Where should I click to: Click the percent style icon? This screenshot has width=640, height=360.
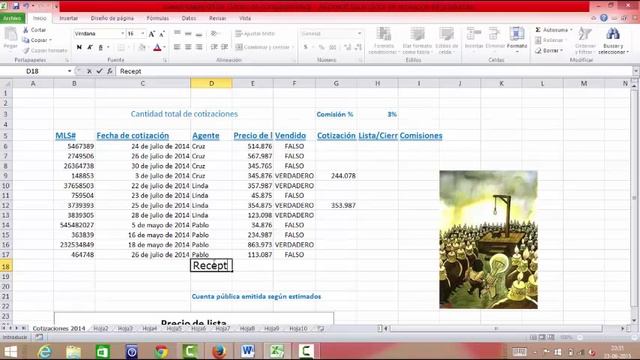pyautogui.click(x=322, y=47)
